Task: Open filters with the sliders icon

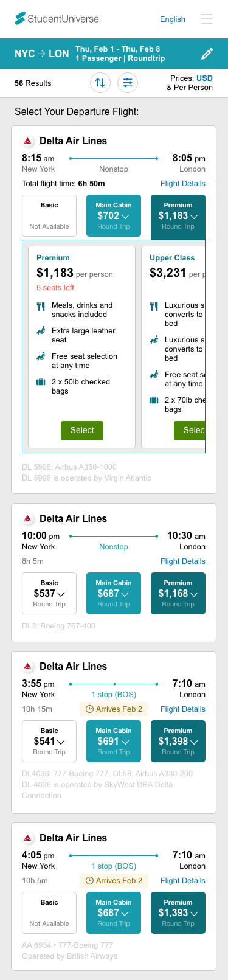Action: pyautogui.click(x=128, y=83)
